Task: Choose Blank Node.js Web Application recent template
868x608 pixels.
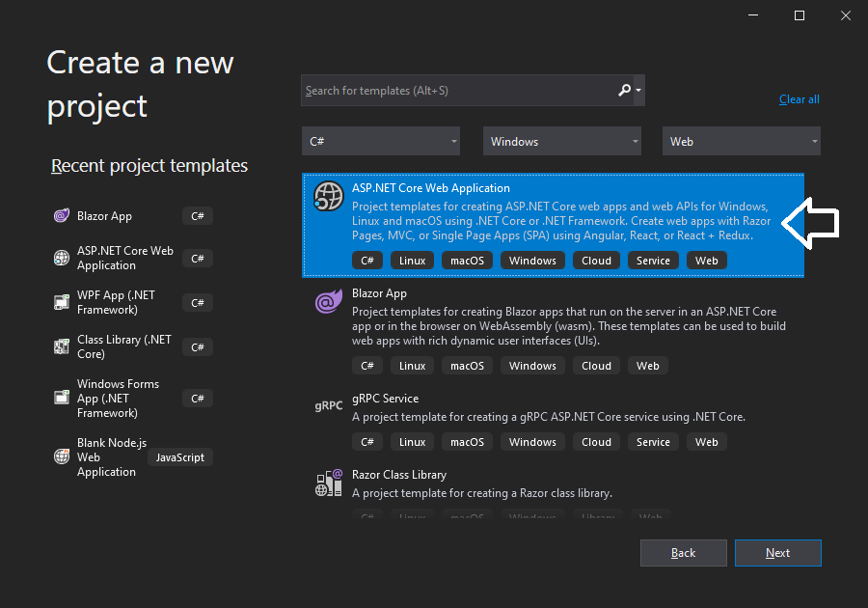Action: (x=133, y=456)
